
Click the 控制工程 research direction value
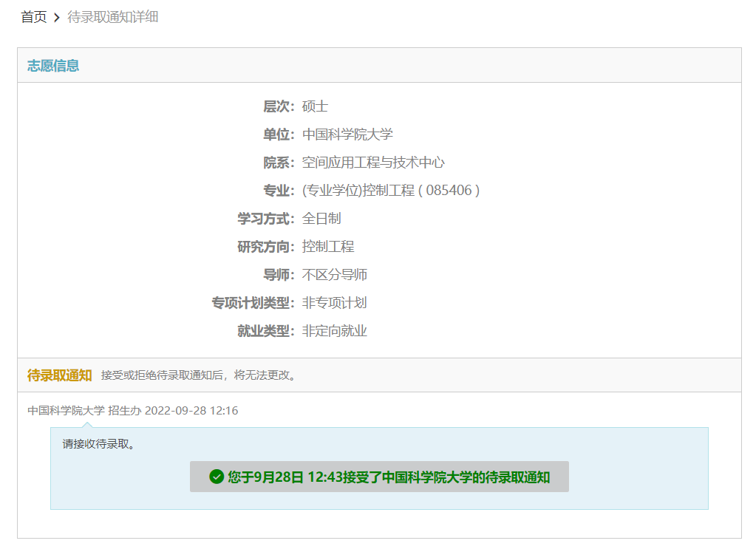[x=328, y=247]
